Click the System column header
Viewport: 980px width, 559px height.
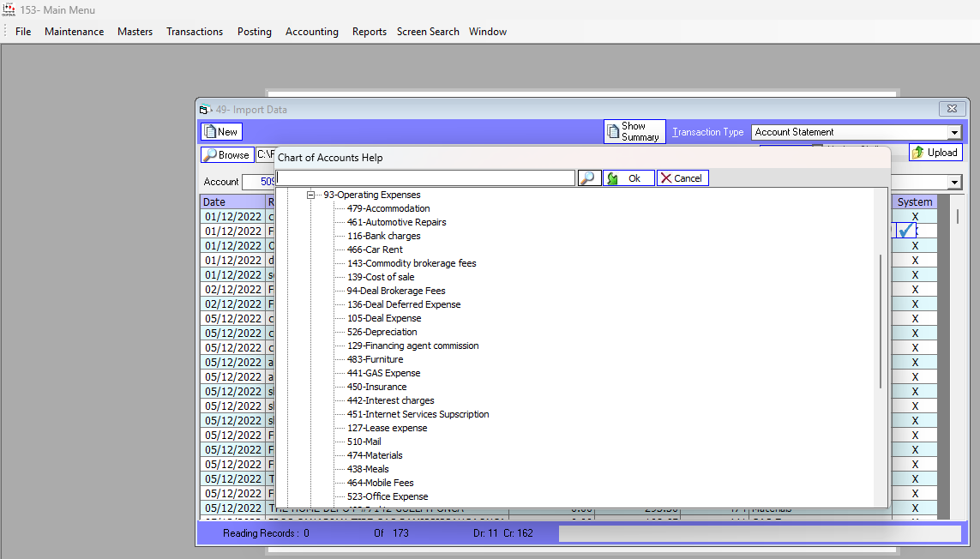(914, 202)
